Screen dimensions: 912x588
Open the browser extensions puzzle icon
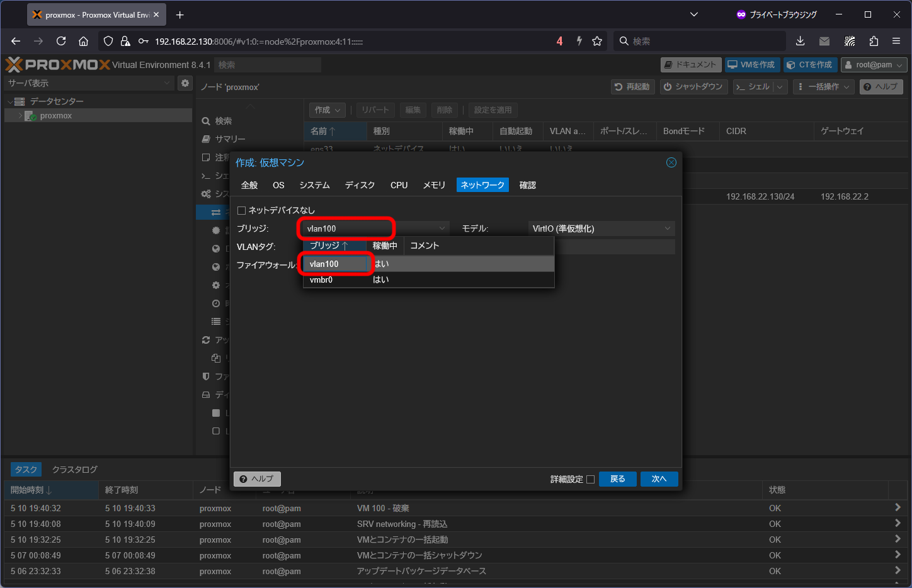(x=874, y=41)
